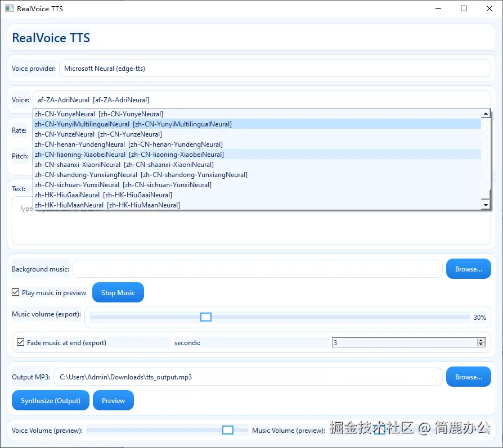Click Synthesize (Output) button

51,400
